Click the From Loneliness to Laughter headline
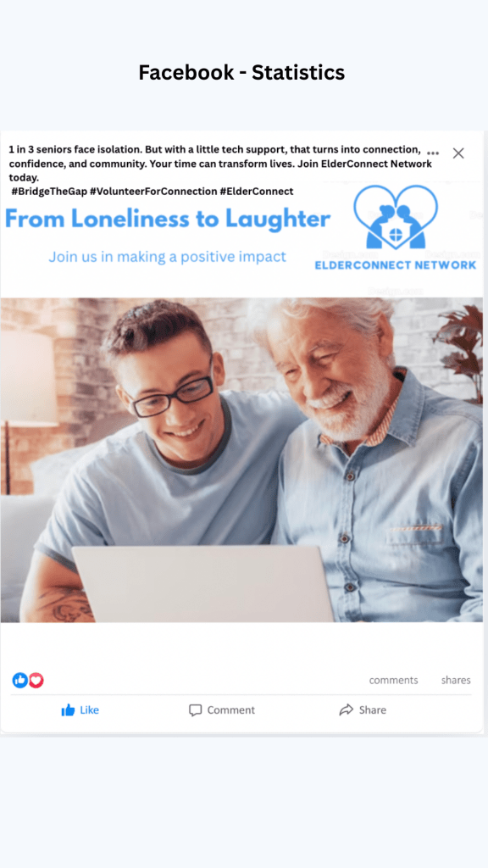Screen dimensions: 488x868 [x=168, y=220]
